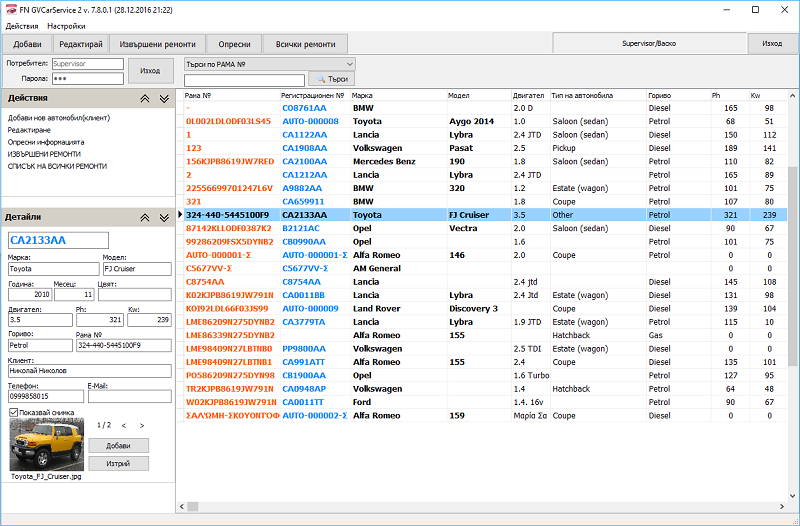This screenshot has height=526, width=800.
Task: Show previous car photo with left arrow
Action: pos(122,425)
